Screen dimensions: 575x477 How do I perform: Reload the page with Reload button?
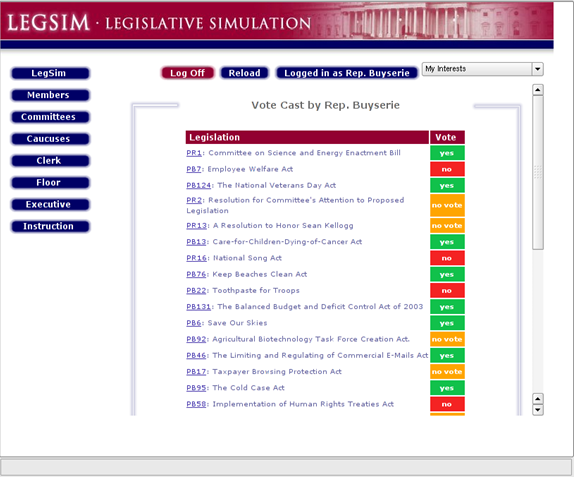coord(244,73)
